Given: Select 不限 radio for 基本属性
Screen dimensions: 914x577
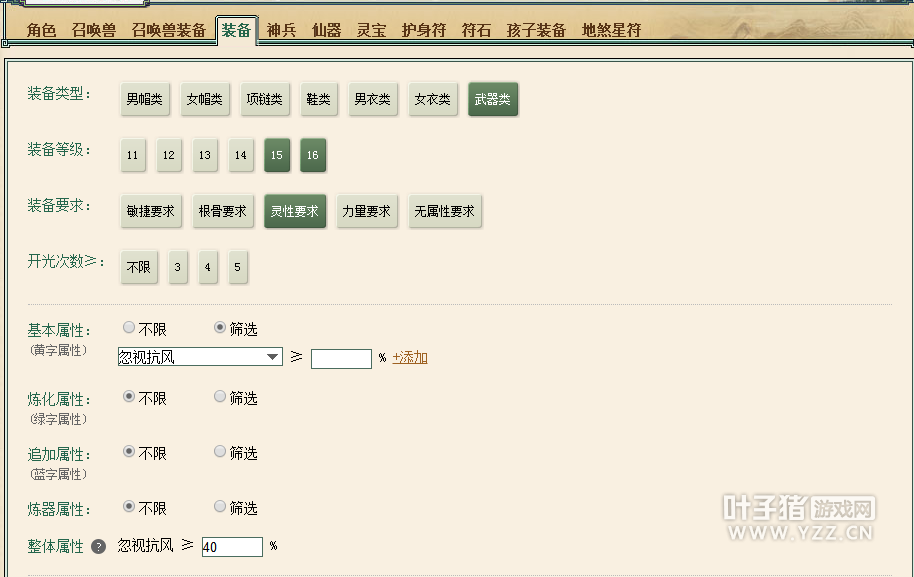Looking at the screenshot, I should [129, 328].
